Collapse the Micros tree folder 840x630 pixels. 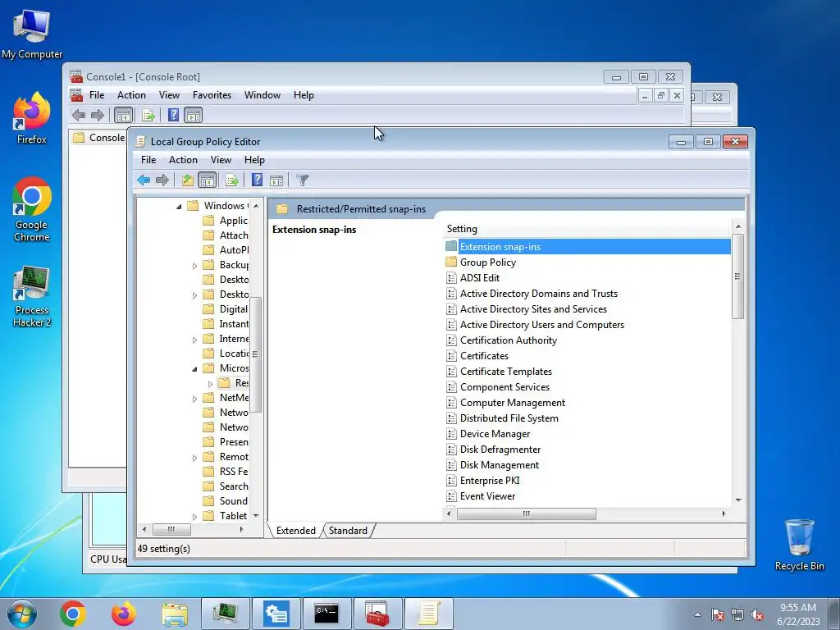pos(194,368)
